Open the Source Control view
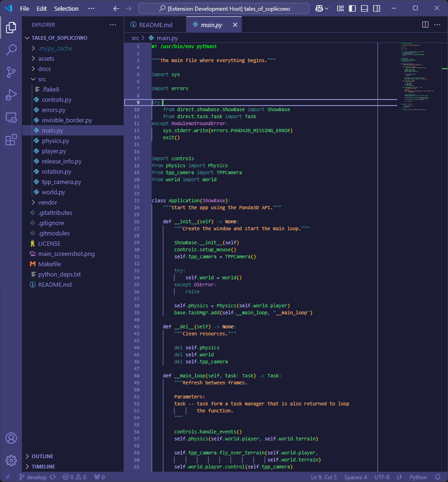Viewport: 448px width, 482px height. [11, 72]
